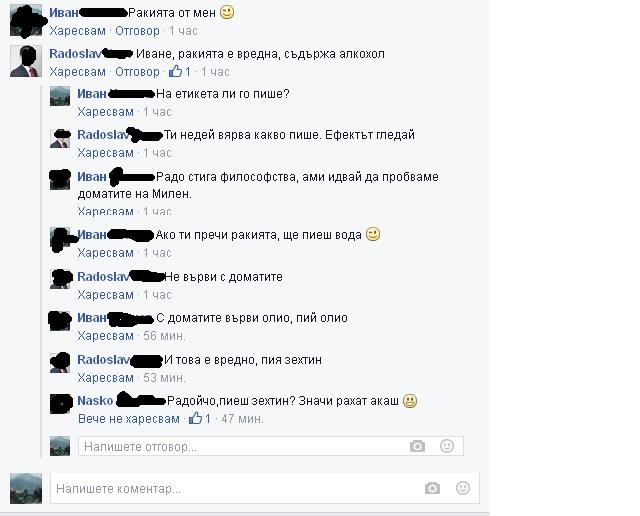Like the 'На етикета ли го пише?' comment
Viewport: 640px width, 516px height.
pos(106,112)
